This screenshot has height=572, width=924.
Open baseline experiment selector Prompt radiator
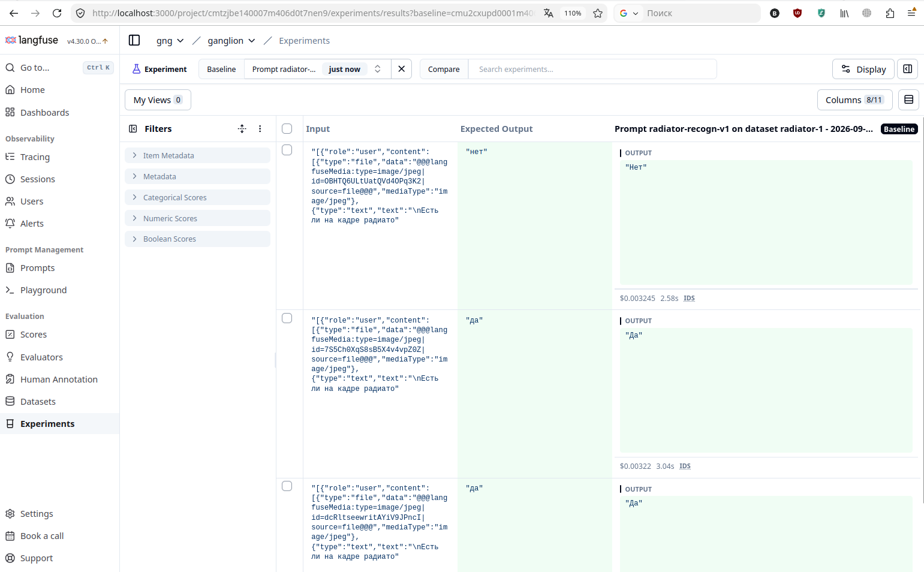[317, 69]
